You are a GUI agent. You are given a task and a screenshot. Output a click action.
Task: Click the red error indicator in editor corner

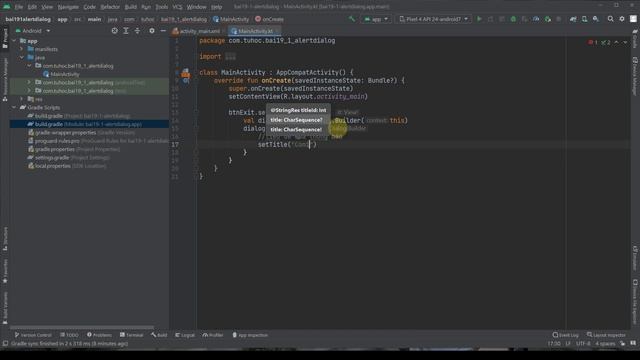(x=593, y=42)
